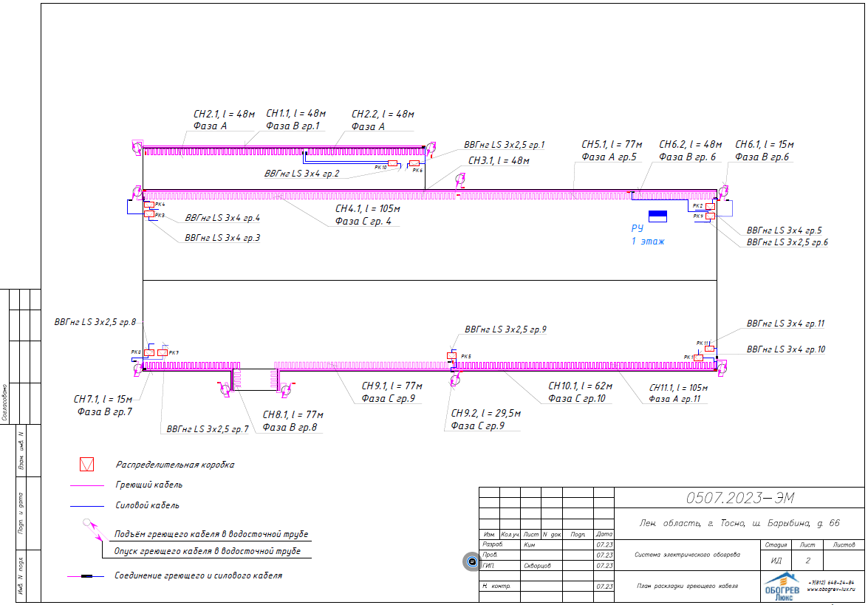This screenshot has width=868, height=605.
Task: Click the РК6 junction box symbol
Action: 414,163
